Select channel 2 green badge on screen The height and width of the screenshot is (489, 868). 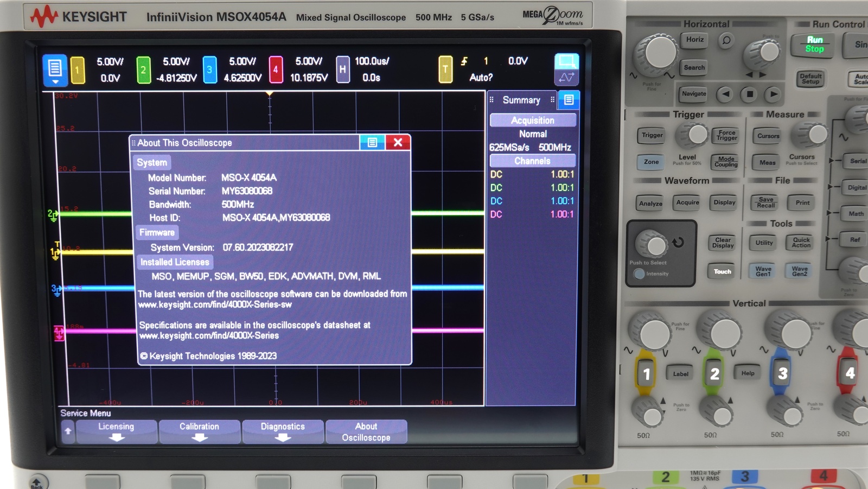pos(144,70)
